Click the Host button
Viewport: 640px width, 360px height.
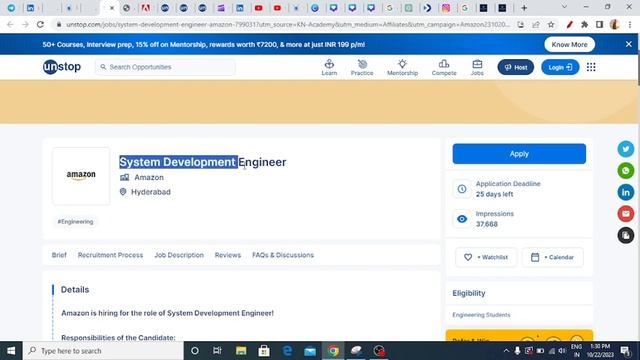tap(516, 67)
